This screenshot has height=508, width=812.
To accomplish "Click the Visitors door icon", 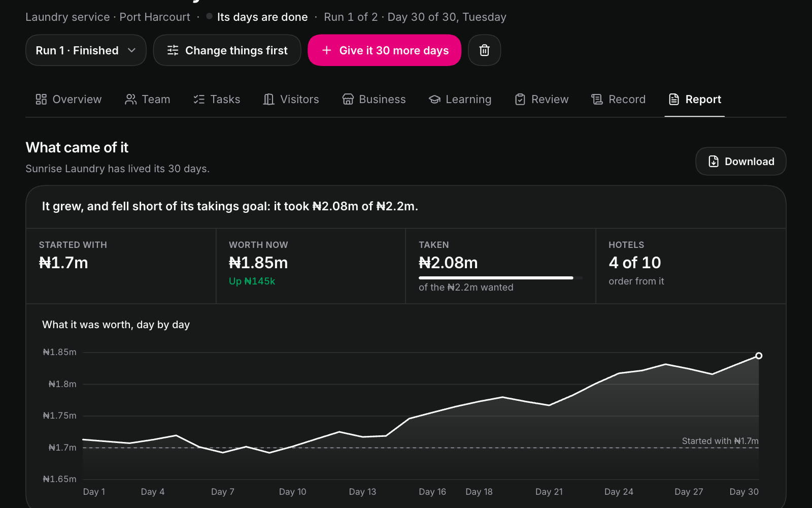I will tap(268, 99).
